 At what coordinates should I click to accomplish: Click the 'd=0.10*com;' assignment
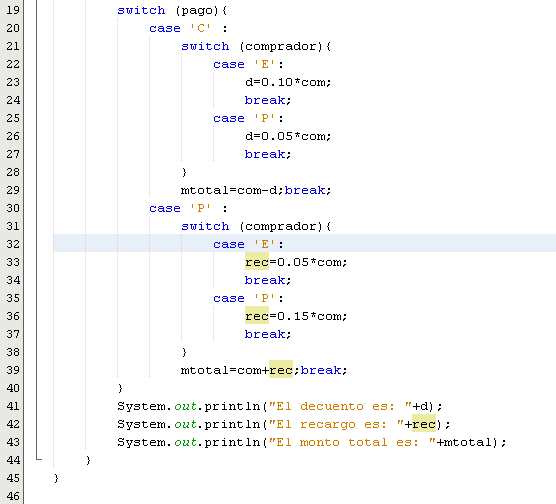288,82
